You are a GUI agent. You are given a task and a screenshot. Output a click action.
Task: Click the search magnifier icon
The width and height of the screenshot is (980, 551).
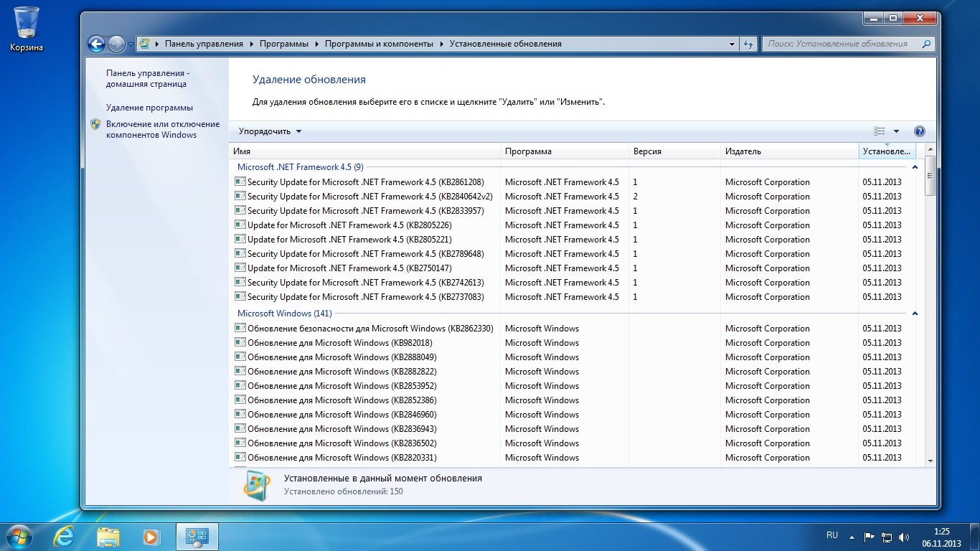tap(927, 44)
